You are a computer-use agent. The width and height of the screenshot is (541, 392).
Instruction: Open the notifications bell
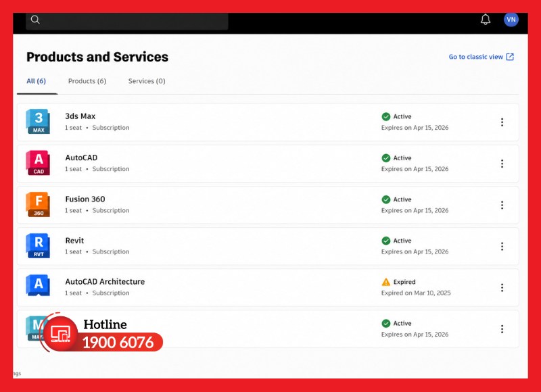[486, 20]
